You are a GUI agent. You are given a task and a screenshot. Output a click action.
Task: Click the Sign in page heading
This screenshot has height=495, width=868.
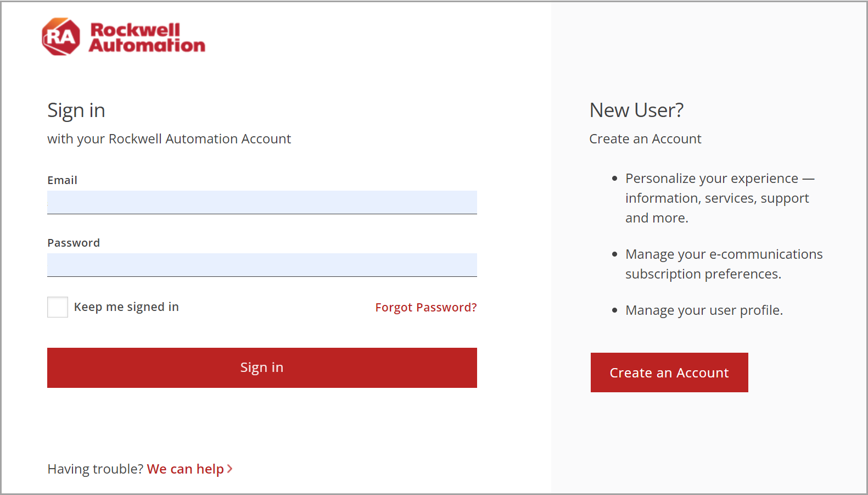tap(76, 110)
